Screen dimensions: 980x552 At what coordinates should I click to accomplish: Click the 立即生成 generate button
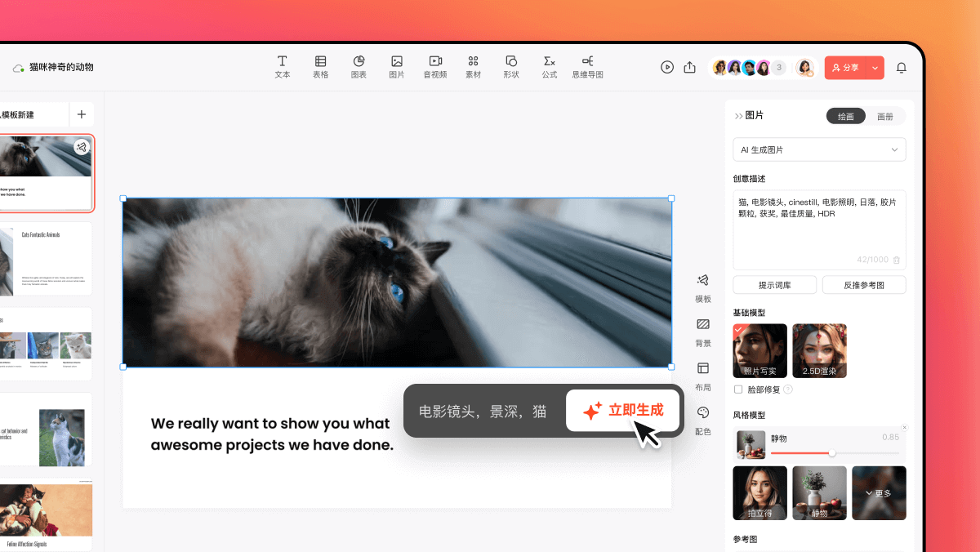tap(623, 411)
